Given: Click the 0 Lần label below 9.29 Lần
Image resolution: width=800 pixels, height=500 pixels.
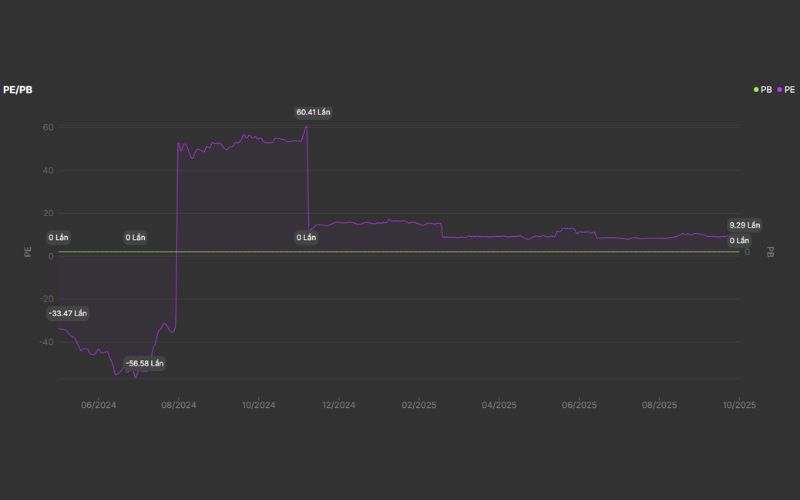Looking at the screenshot, I should pos(739,240).
